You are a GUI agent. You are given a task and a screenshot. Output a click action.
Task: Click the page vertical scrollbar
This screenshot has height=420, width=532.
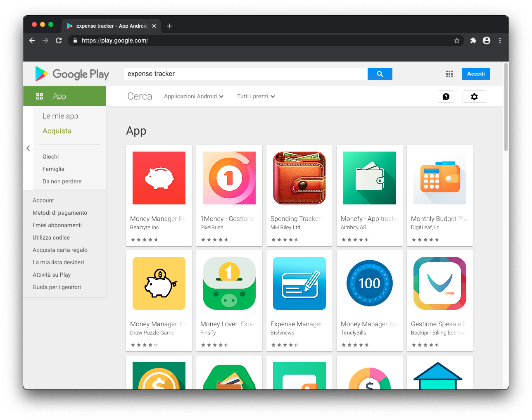click(506, 107)
